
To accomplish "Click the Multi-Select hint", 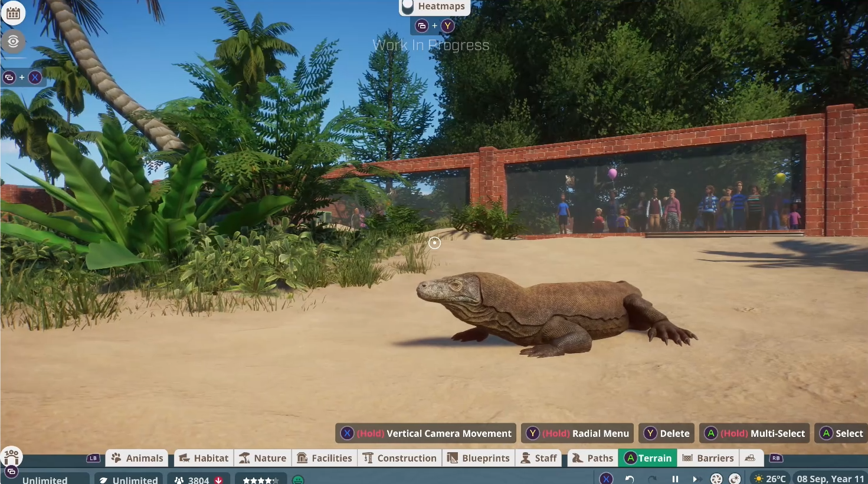I will [755, 433].
